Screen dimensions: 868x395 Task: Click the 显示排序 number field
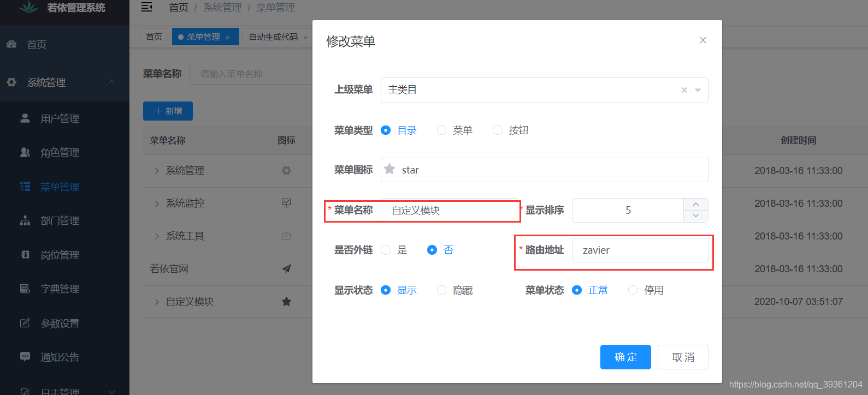tap(628, 210)
